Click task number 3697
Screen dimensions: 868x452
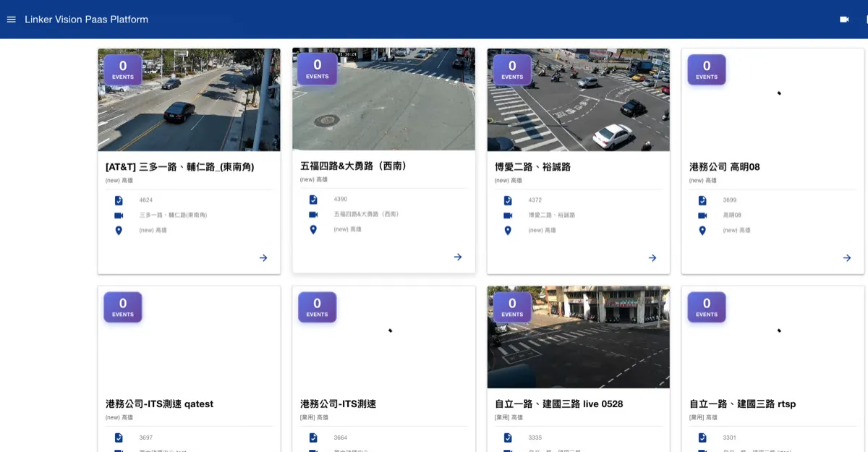(x=146, y=438)
